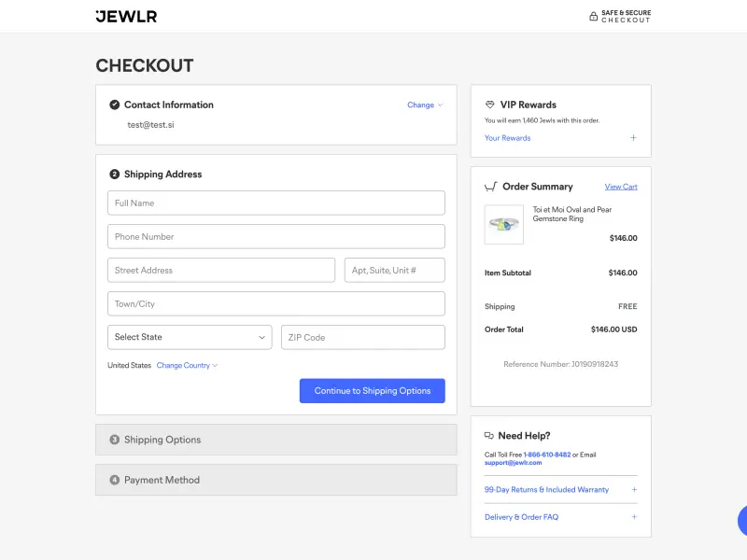
Task: Open the Change Country dropdown
Action: [x=187, y=366]
